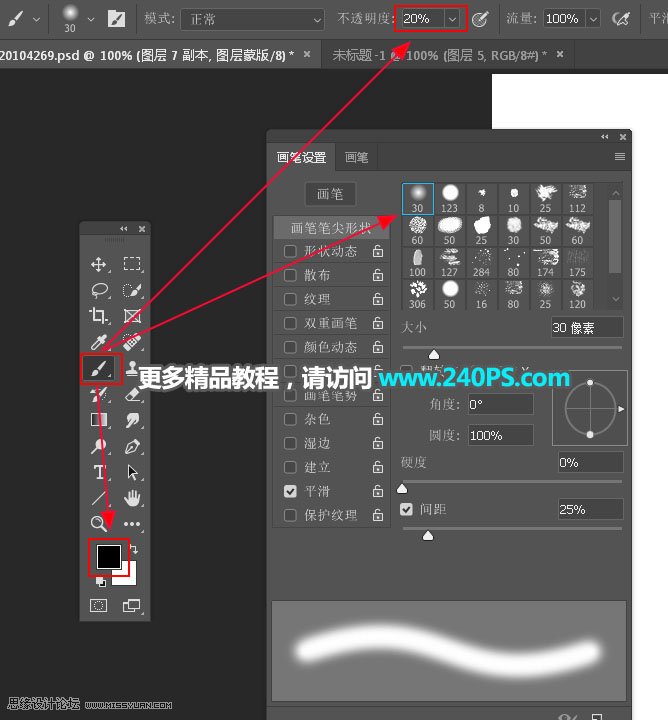Screen dimensions: 668x720
Task: Pick the hard round 123 brush tip
Action: pyautogui.click(x=450, y=199)
